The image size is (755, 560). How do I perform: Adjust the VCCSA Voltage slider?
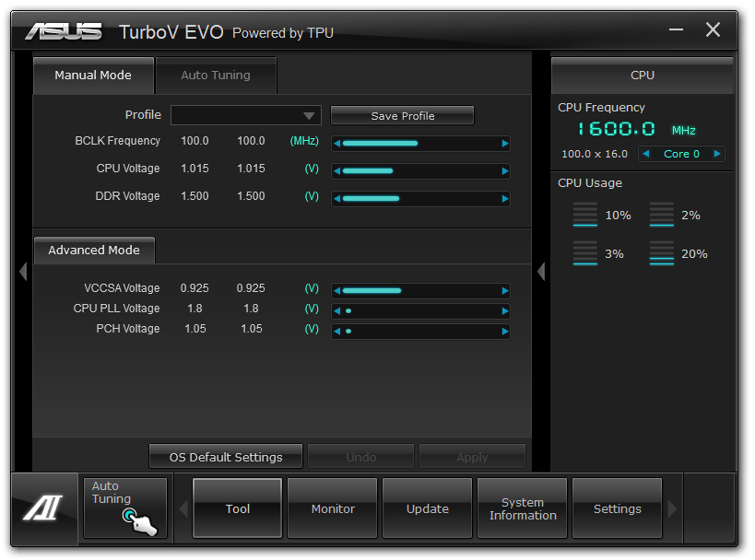pos(421,290)
